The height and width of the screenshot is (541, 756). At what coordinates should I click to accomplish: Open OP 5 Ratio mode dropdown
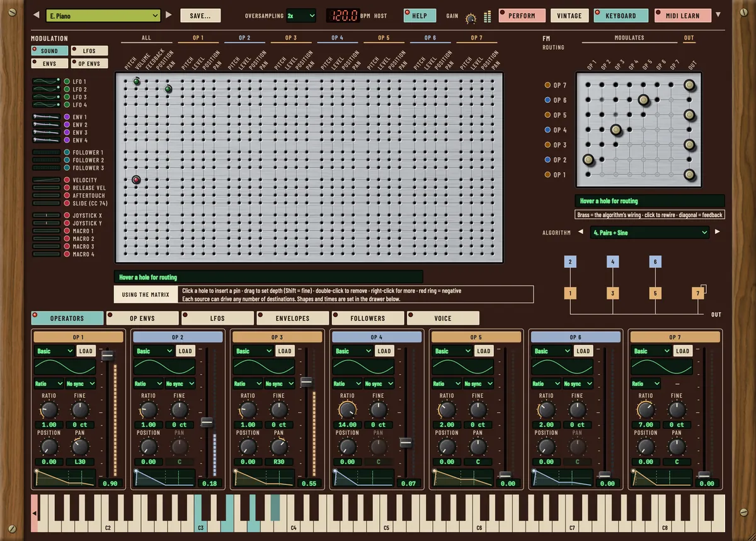445,383
